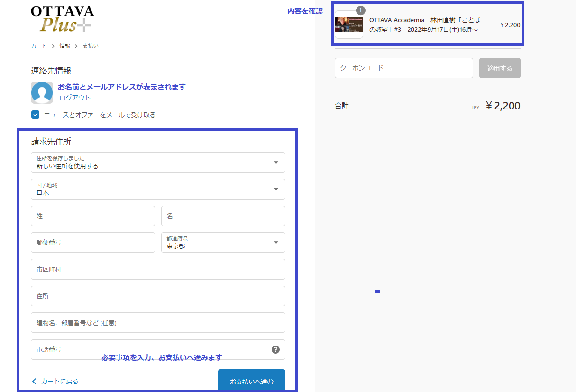Toggle ニュースとオファー email checkbox

[35, 114]
